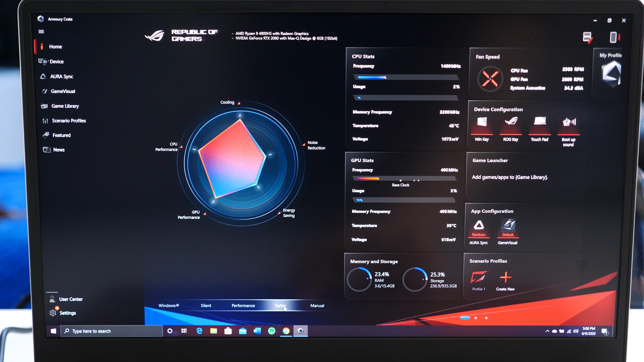The image size is (644, 362).
Task: Select the Turbo operating mode
Action: pyautogui.click(x=280, y=306)
